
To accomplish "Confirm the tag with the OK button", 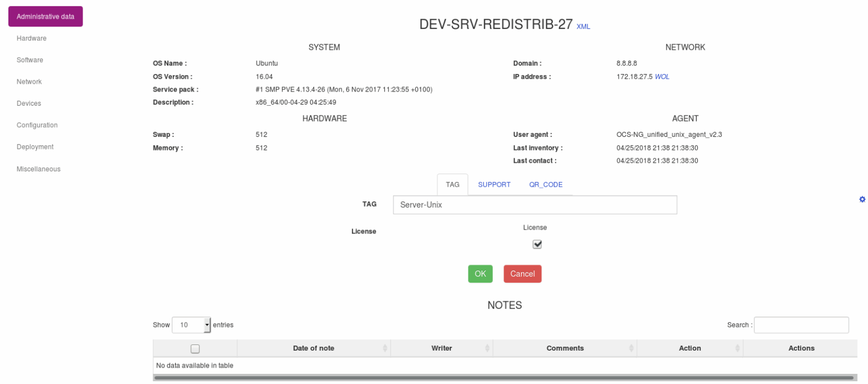I will coord(480,274).
